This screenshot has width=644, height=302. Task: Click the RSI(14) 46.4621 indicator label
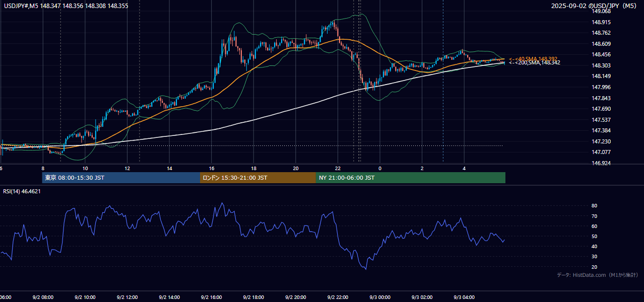pyautogui.click(x=22, y=191)
